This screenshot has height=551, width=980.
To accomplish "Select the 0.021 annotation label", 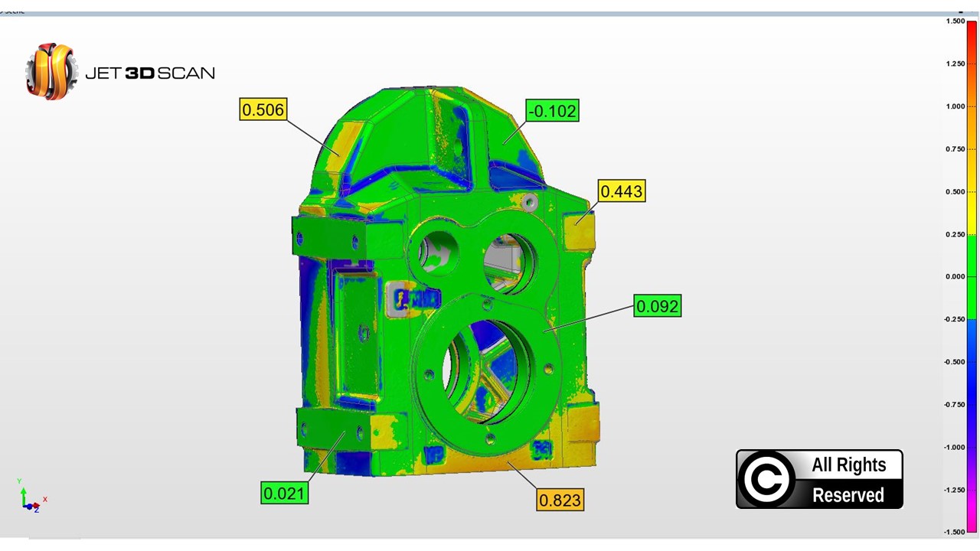I will [x=284, y=494].
